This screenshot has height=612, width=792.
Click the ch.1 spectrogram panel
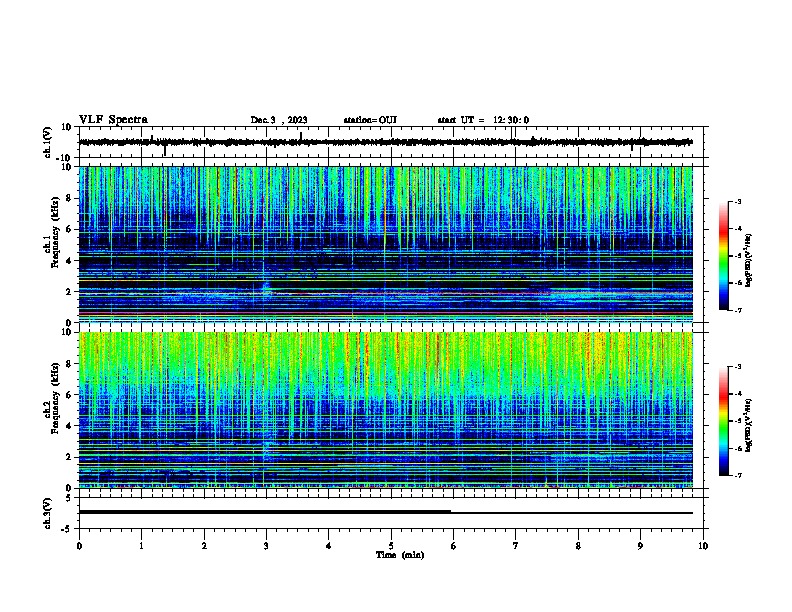click(x=385, y=244)
